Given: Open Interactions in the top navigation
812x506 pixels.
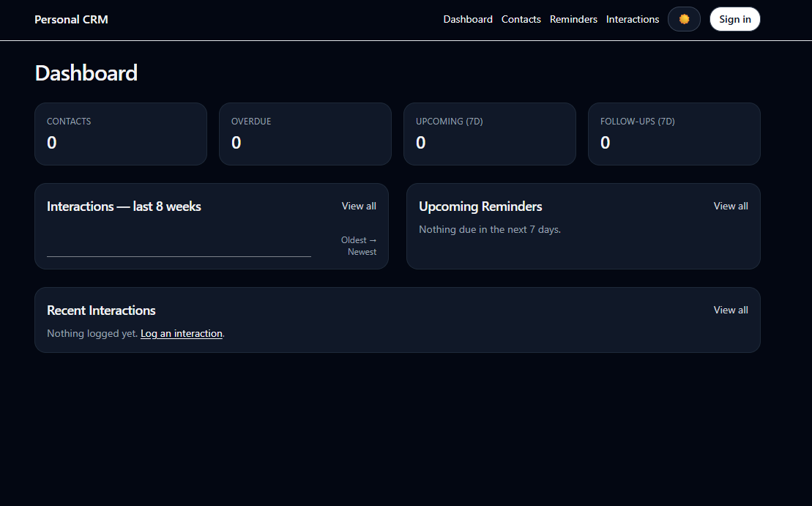Looking at the screenshot, I should pos(633,20).
